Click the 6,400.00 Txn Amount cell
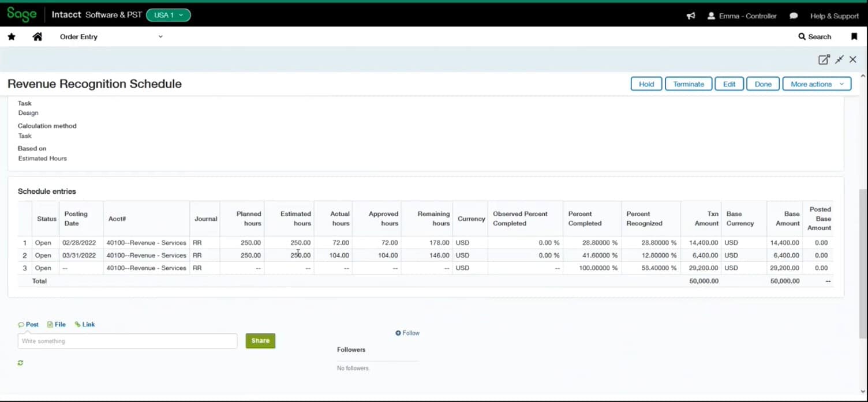The width and height of the screenshot is (868, 402). [701, 256]
